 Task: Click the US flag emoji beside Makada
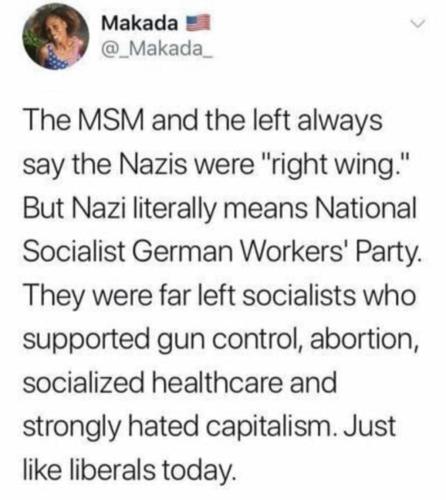[198, 23]
